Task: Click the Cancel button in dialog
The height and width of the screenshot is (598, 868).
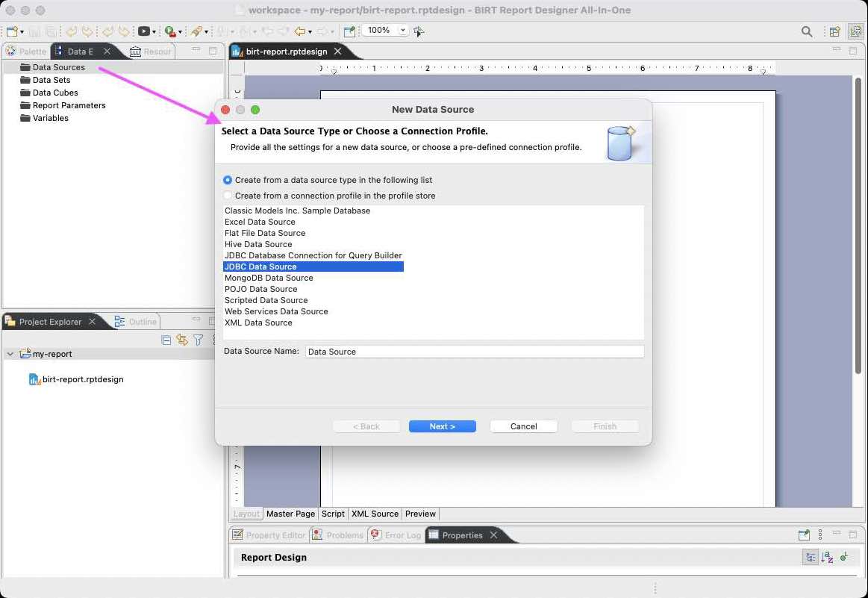Action: tap(524, 426)
